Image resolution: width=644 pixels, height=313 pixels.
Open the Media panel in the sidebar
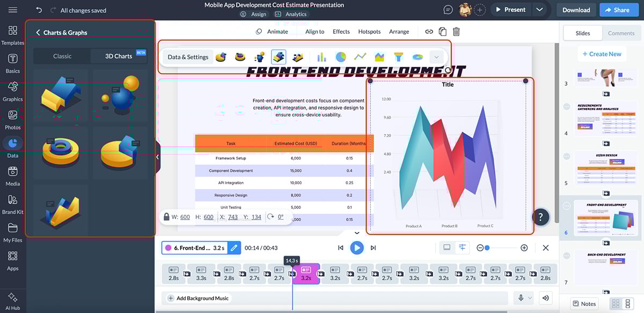(x=12, y=176)
